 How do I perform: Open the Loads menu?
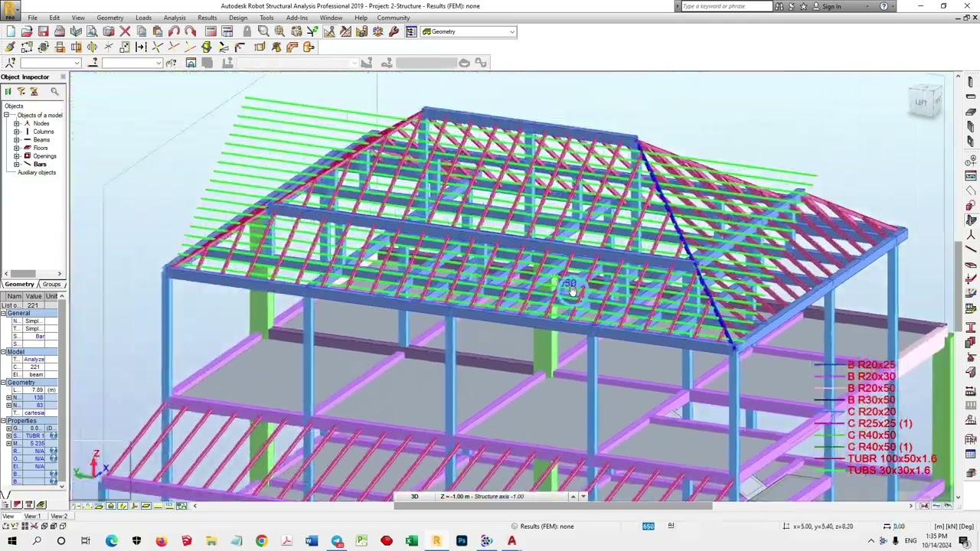coord(143,18)
